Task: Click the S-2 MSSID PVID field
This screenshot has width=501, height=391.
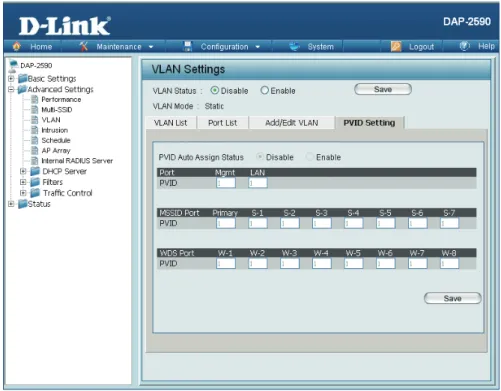Action: 290,223
